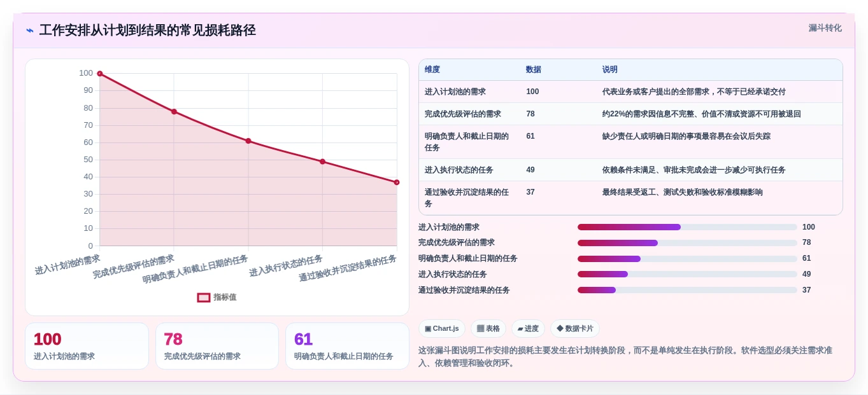This screenshot has height=395, width=868.
Task: Click the chart point for 进入计划池的需求
Action: pyautogui.click(x=100, y=74)
